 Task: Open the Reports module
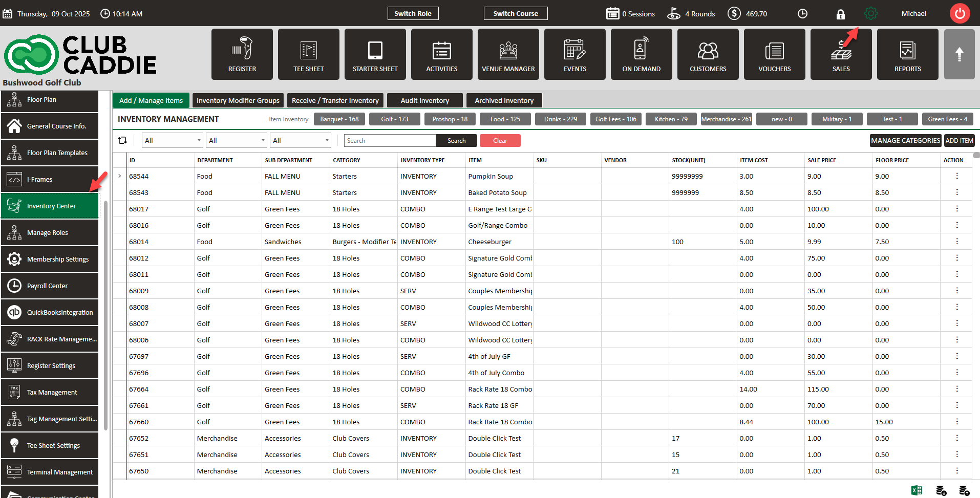(907, 54)
